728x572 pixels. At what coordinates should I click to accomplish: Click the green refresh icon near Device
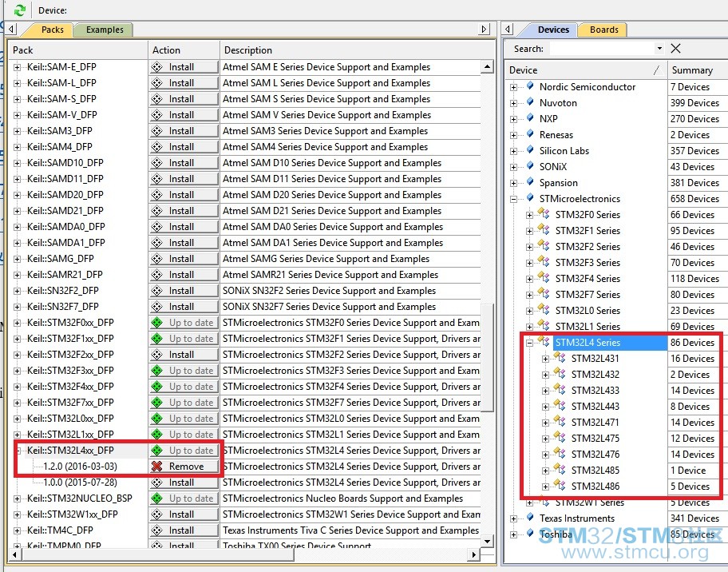19,10
